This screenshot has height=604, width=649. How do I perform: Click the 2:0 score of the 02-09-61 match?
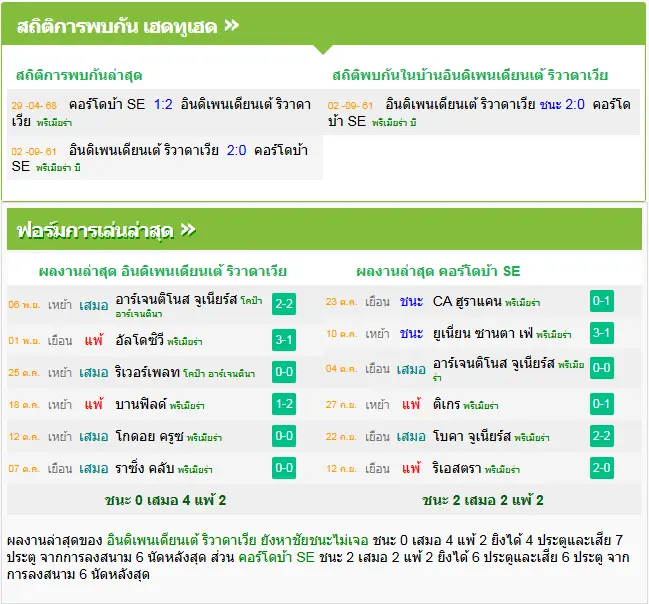(x=236, y=150)
